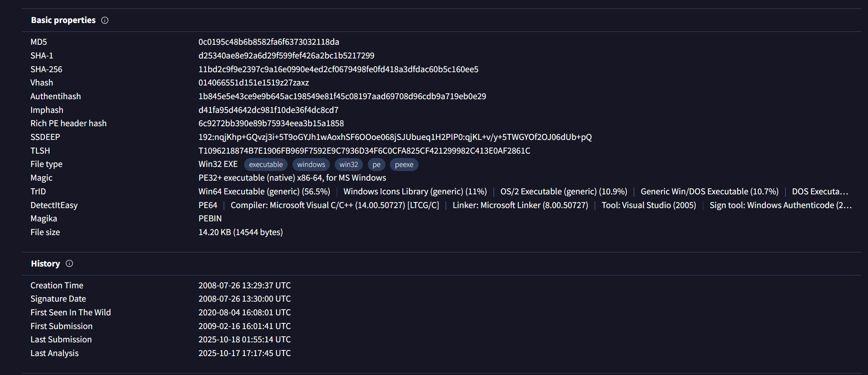Click the Authentihash value
Image resolution: width=868 pixels, height=375 pixels.
coord(342,96)
